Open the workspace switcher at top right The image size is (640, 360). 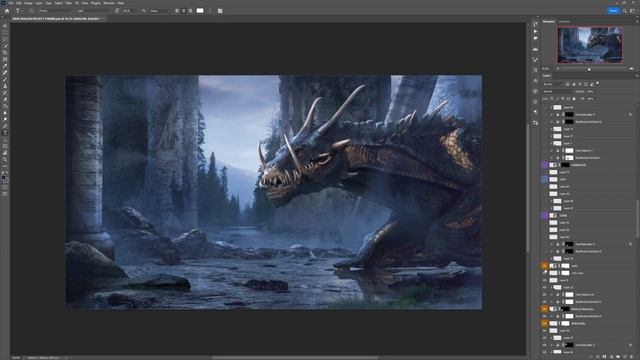coord(632,11)
